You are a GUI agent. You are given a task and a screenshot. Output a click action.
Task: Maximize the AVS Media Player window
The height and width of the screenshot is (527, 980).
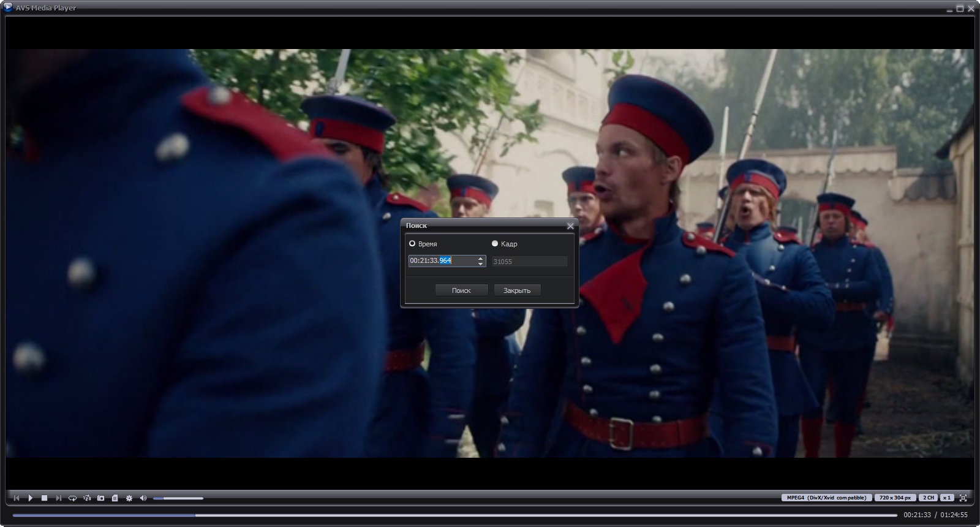(x=960, y=8)
